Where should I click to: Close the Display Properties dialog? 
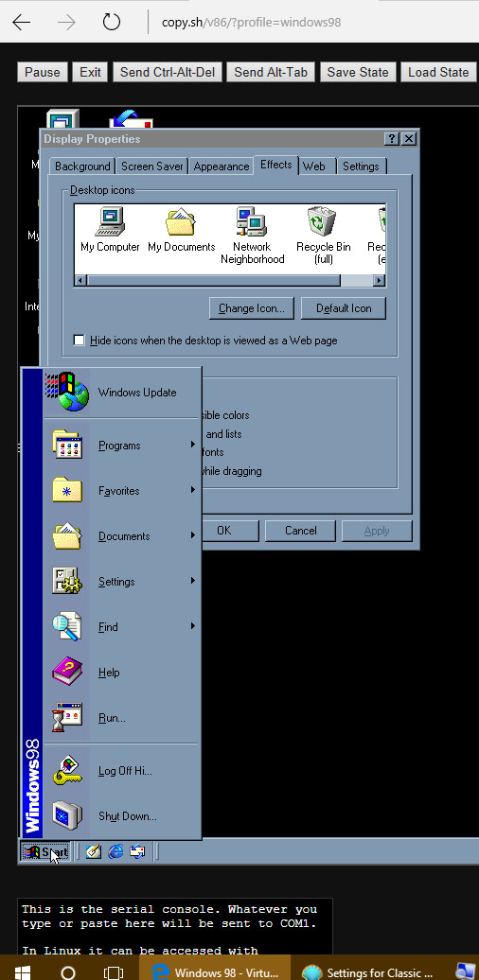408,139
